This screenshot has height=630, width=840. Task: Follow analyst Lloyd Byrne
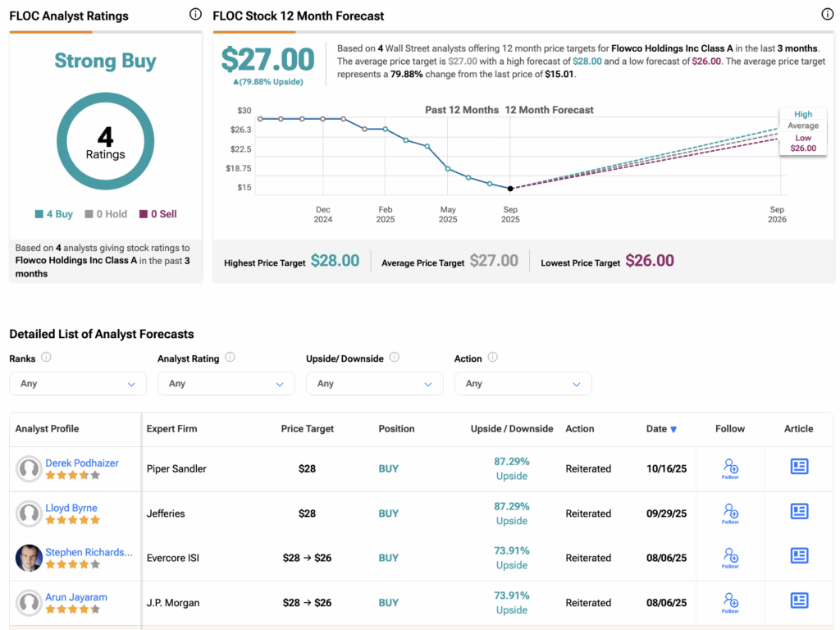[x=730, y=514]
